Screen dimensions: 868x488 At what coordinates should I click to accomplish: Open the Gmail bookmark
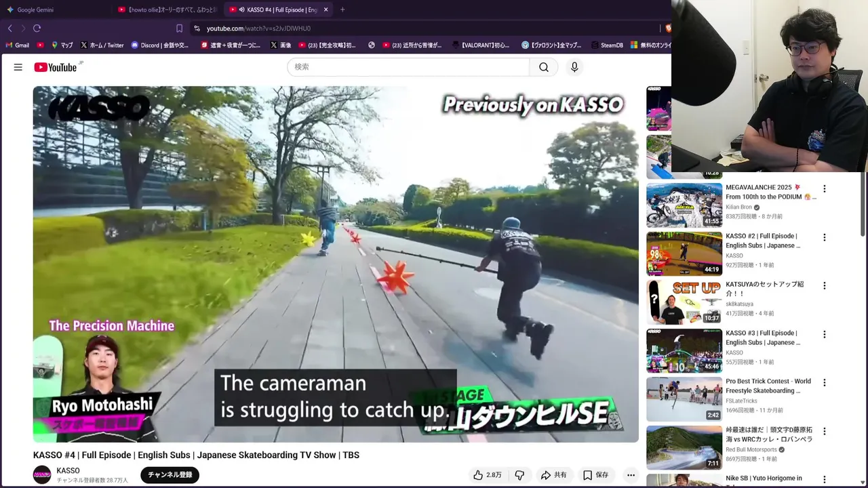tap(17, 45)
